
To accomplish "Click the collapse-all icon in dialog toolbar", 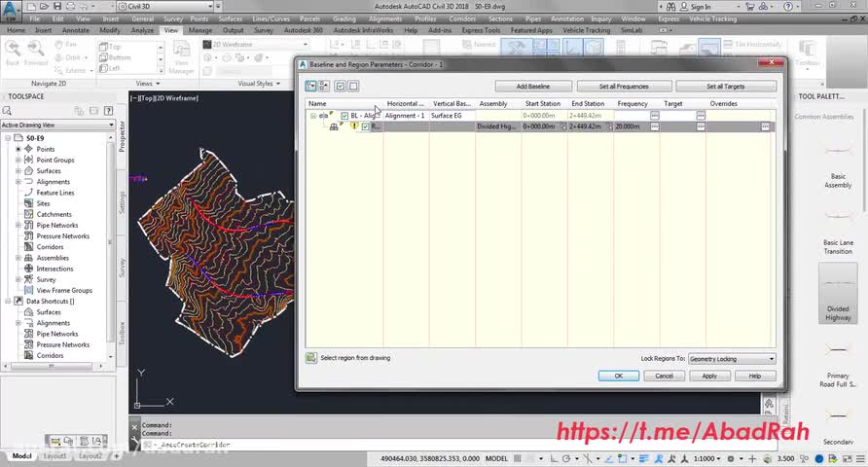I will tap(324, 87).
